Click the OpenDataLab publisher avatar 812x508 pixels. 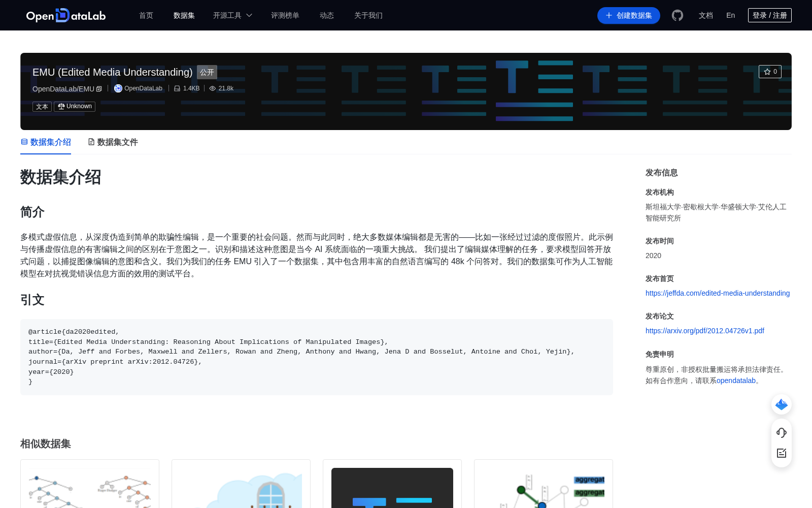click(118, 88)
